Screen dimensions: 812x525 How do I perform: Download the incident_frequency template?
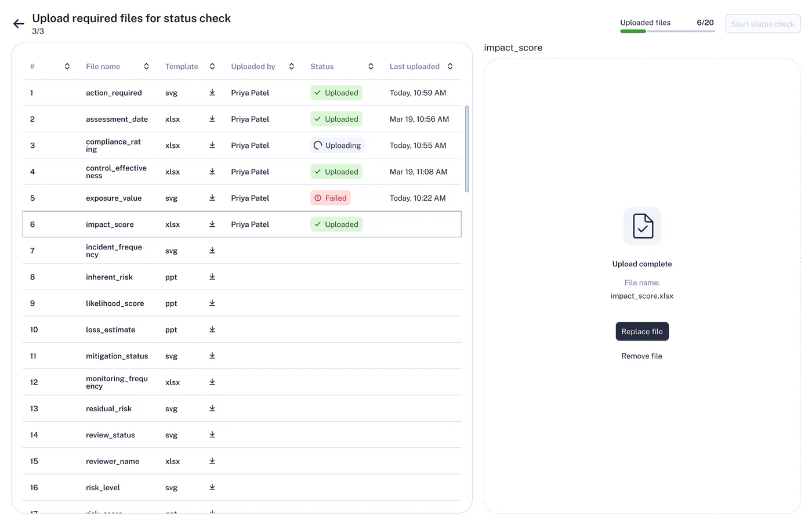(212, 251)
